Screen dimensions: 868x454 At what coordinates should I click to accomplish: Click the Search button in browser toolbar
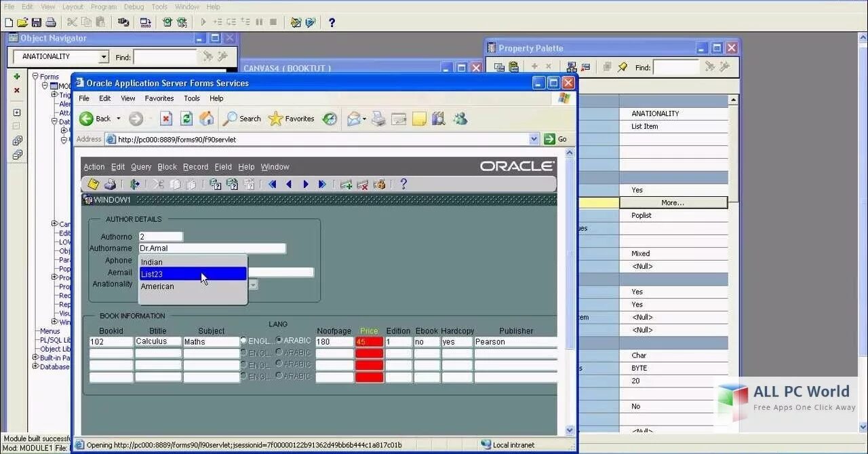pyautogui.click(x=243, y=119)
